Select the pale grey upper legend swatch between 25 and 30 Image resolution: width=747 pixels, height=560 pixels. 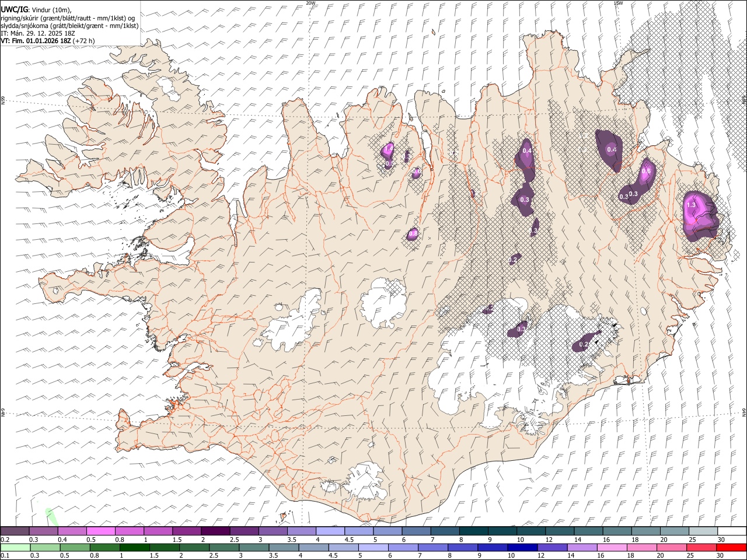coord(703,531)
